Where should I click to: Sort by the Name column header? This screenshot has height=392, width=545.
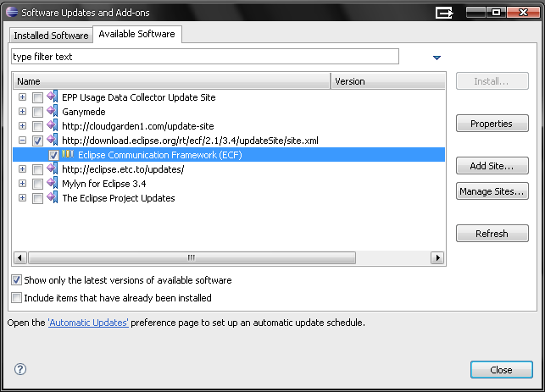point(172,81)
